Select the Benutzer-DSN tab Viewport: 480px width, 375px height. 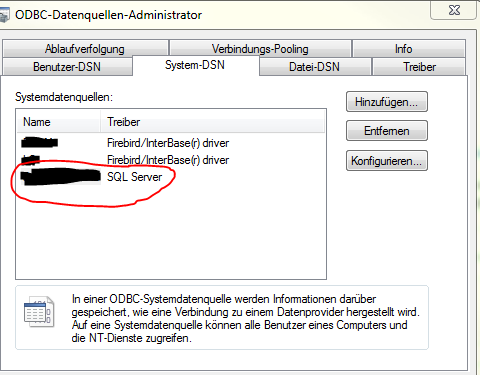pyautogui.click(x=67, y=67)
